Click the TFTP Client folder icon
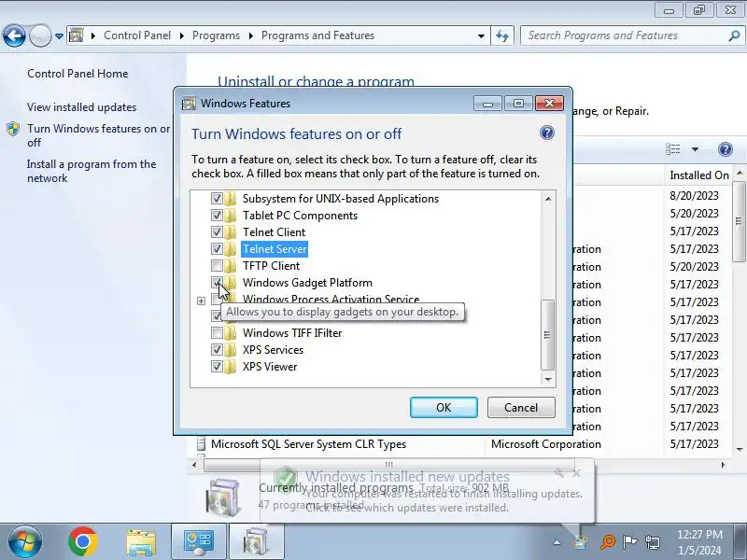 tap(230, 266)
